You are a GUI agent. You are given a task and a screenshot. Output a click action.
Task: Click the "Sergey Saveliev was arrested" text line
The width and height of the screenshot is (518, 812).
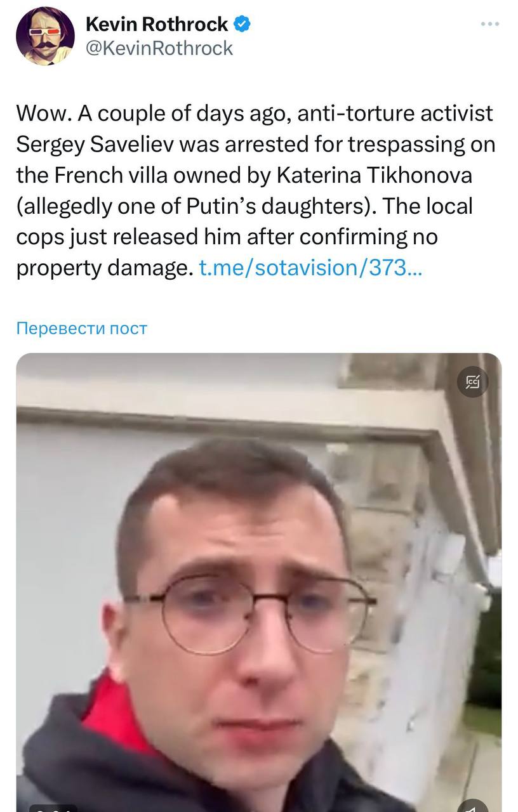coord(256,145)
